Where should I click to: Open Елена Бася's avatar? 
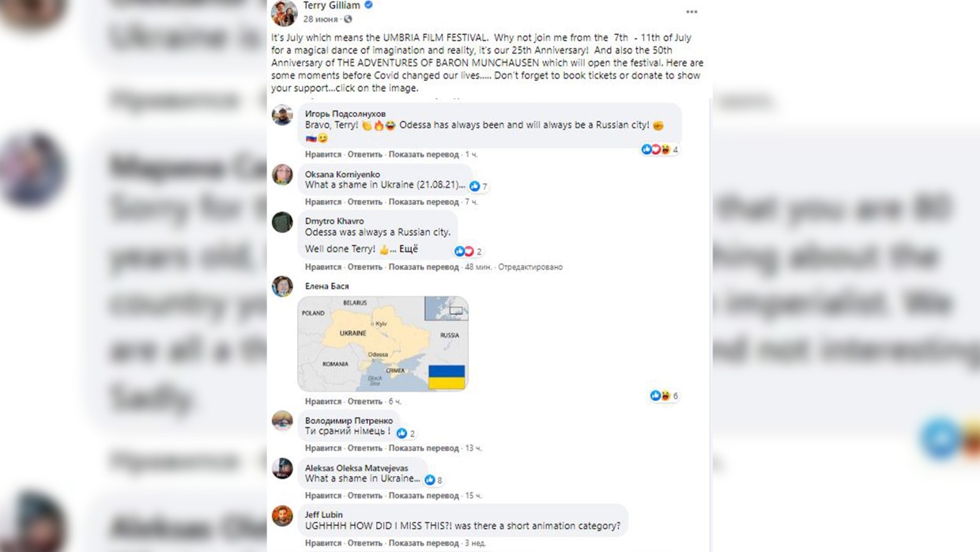click(x=282, y=286)
